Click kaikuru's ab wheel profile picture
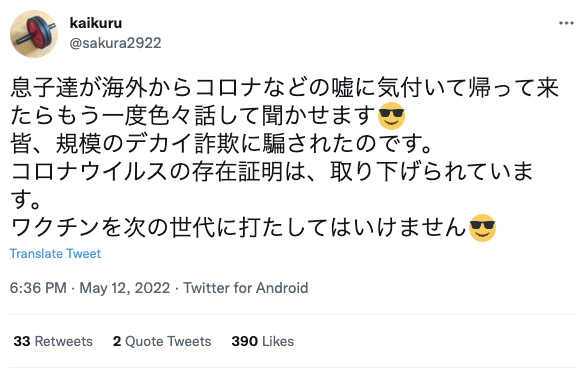Viewport: 587px width, 368px height. [x=34, y=34]
